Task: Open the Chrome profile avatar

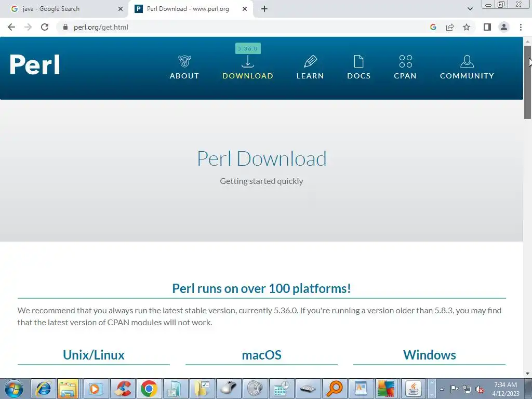Action: point(504,27)
